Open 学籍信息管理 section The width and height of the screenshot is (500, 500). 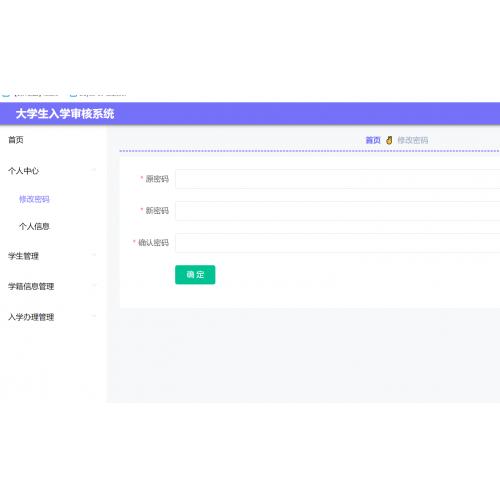point(31,286)
